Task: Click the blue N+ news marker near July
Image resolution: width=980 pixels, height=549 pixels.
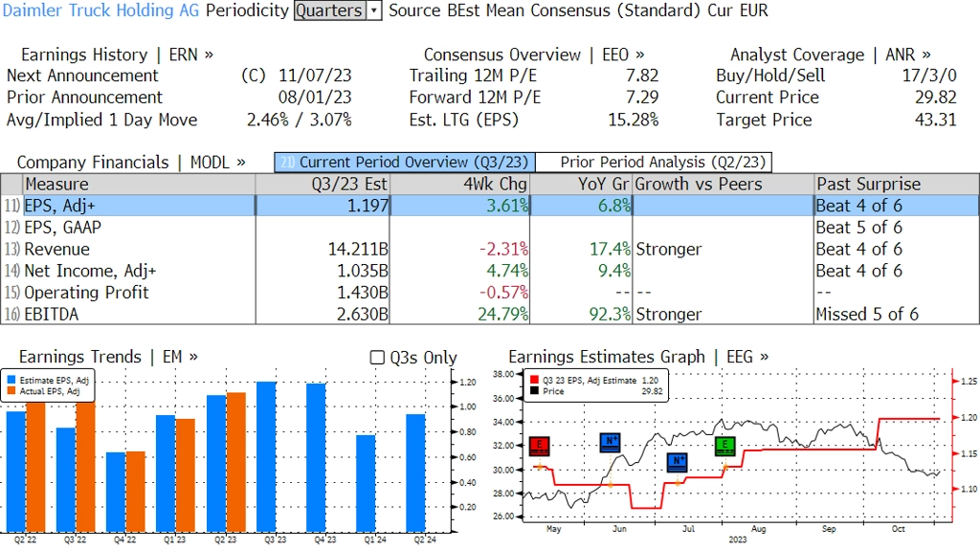Action: (677, 463)
